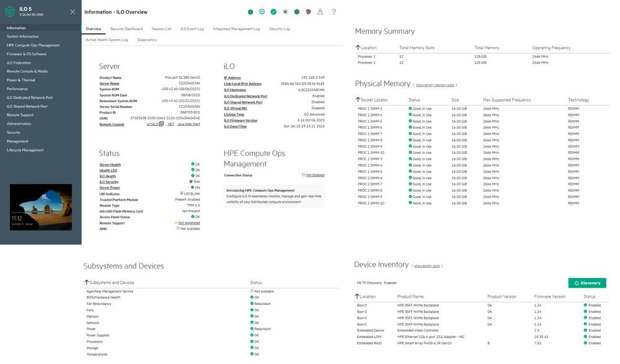Open the Diagnostics tab
The image size is (620, 364).
pyautogui.click(x=147, y=40)
